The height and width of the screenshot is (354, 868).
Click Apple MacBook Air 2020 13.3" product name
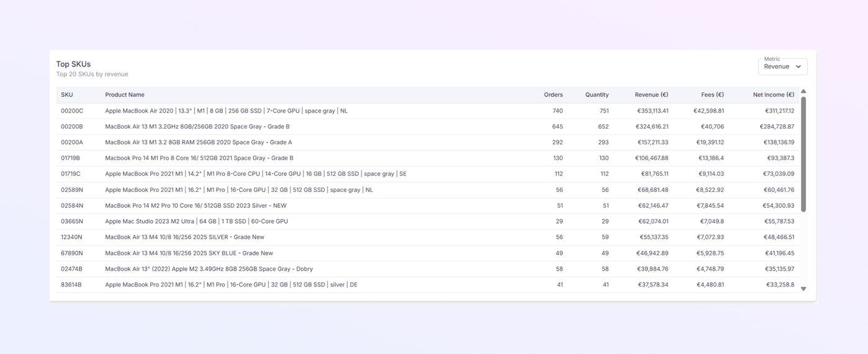[x=226, y=111]
